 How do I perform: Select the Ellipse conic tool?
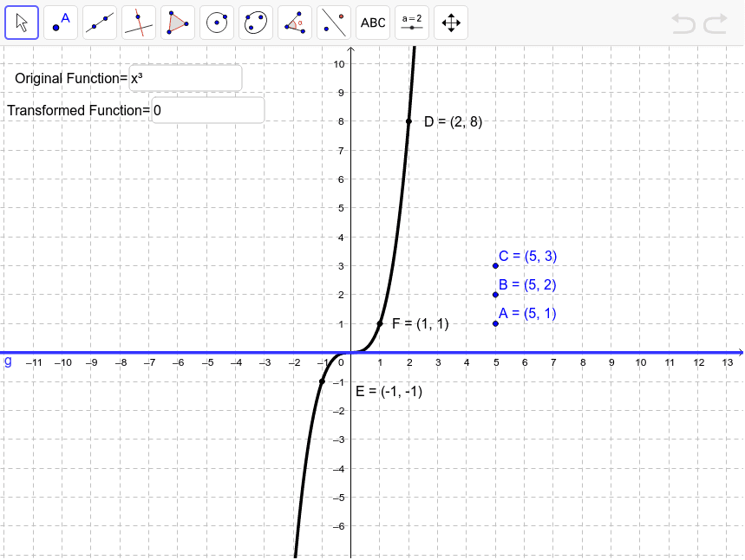click(256, 23)
